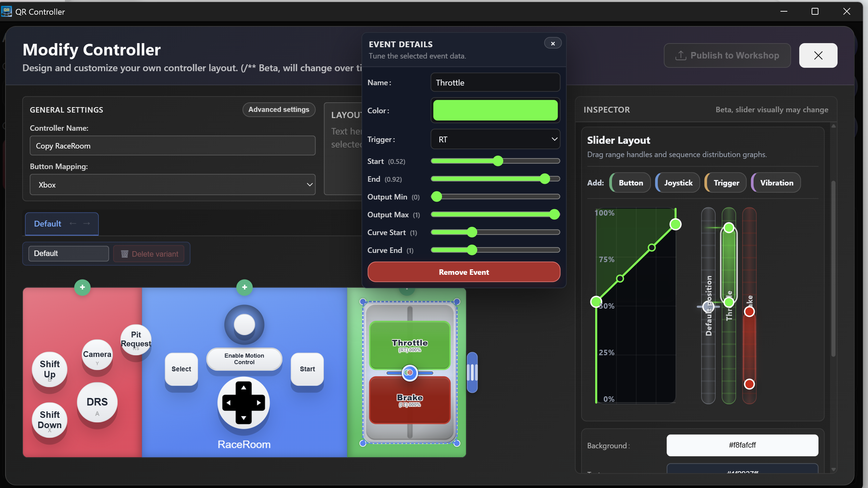This screenshot has height=488, width=868.
Task: Click the Brake range upper red handle
Action: click(749, 311)
